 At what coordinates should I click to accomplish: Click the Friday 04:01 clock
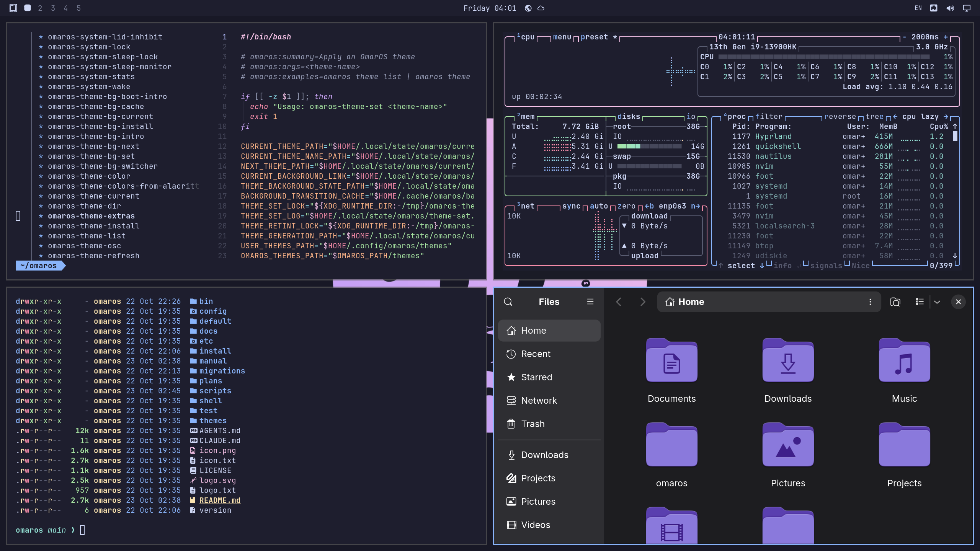tap(490, 8)
